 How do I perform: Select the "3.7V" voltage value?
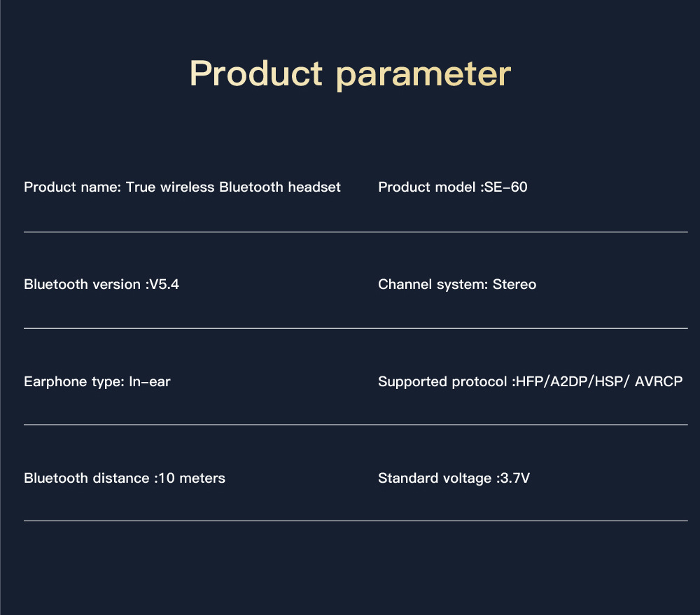point(515,478)
